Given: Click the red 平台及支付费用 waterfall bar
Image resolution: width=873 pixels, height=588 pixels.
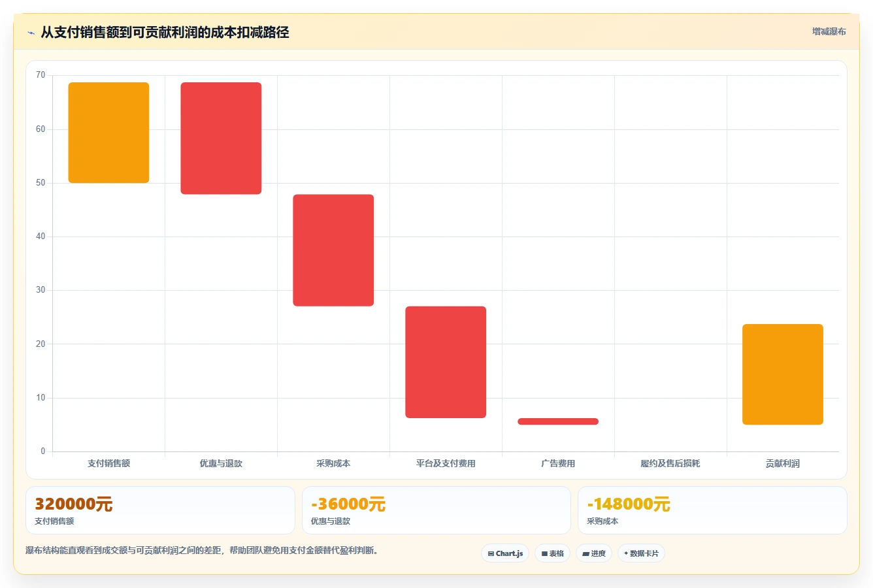Looking at the screenshot, I should [x=446, y=362].
